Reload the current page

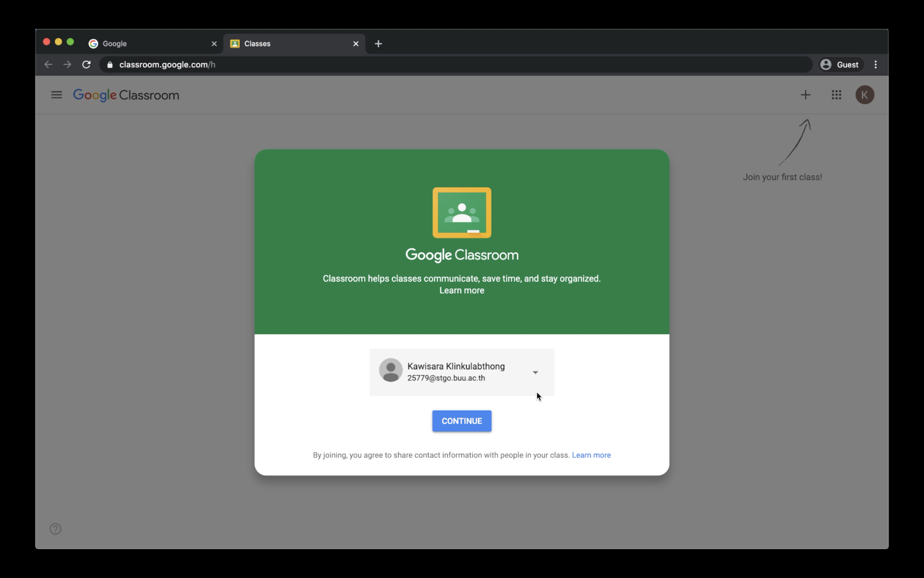pos(86,65)
